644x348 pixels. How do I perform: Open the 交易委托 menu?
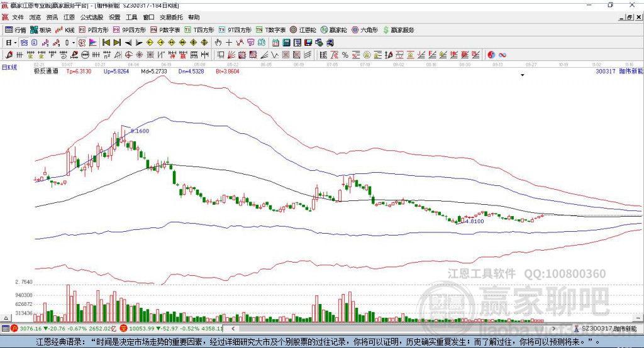[171, 17]
